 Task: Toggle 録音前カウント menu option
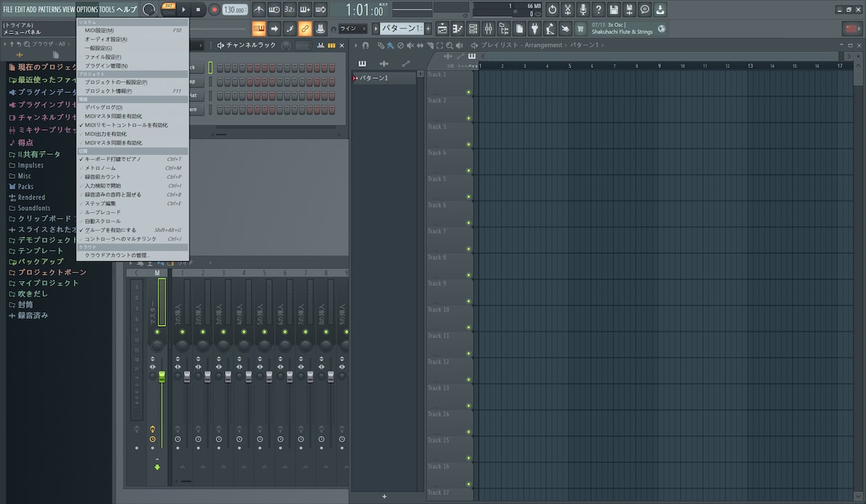[x=133, y=177]
